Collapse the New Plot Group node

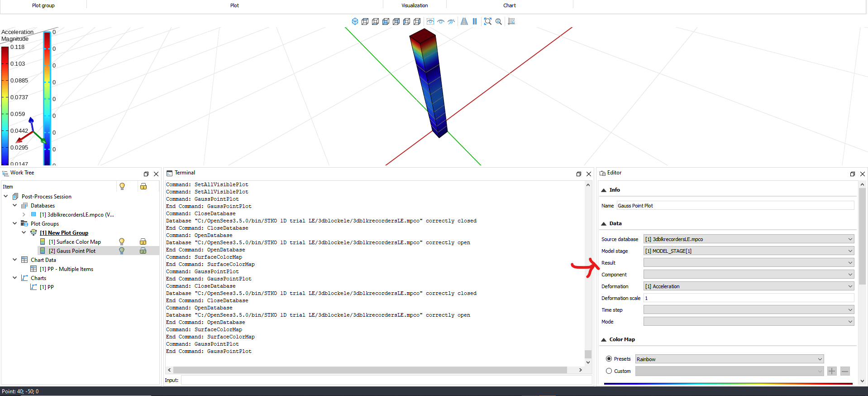tap(24, 232)
